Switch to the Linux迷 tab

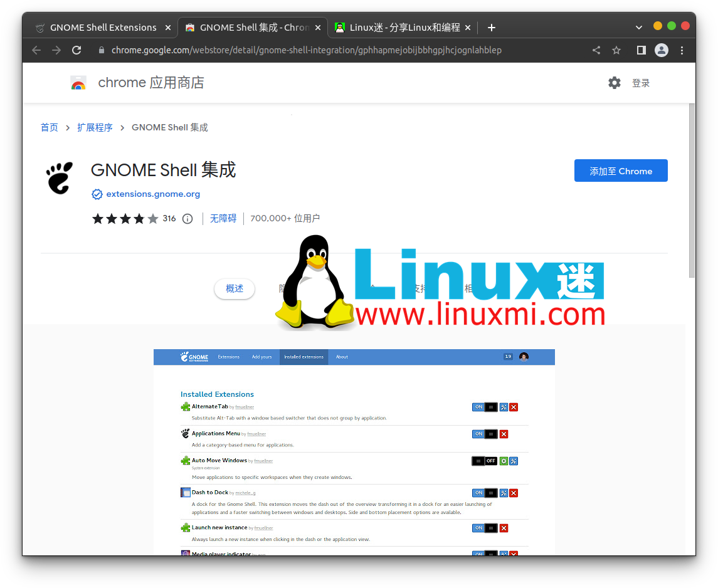coord(403,28)
